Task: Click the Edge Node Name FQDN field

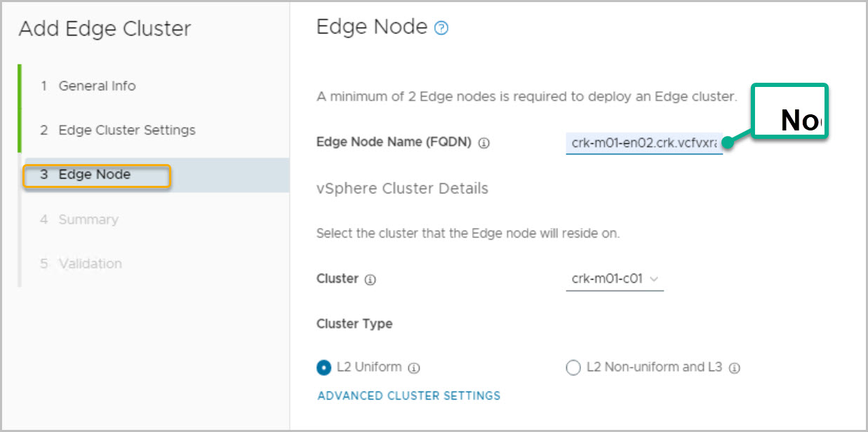Action: 643,143
